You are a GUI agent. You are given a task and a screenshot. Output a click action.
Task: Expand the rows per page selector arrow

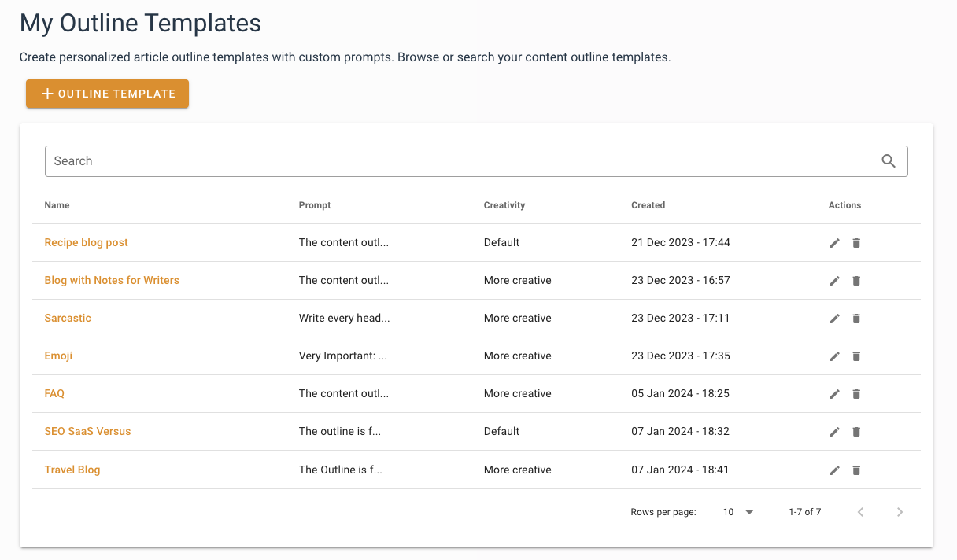pos(750,511)
